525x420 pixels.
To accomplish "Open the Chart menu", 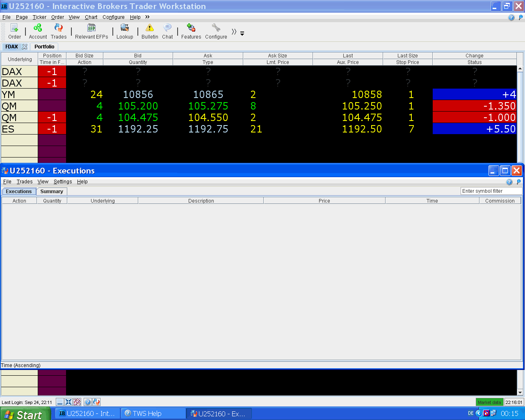I will (x=91, y=17).
